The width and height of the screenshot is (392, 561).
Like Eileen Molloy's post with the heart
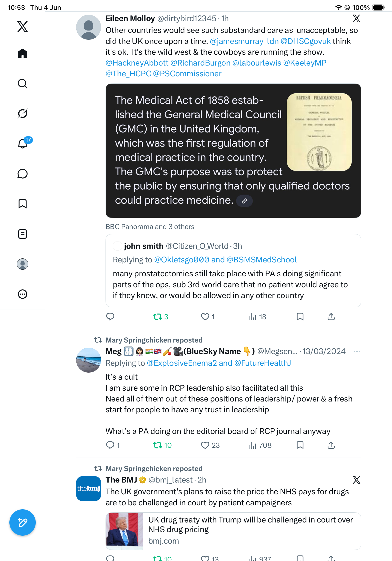tap(205, 317)
